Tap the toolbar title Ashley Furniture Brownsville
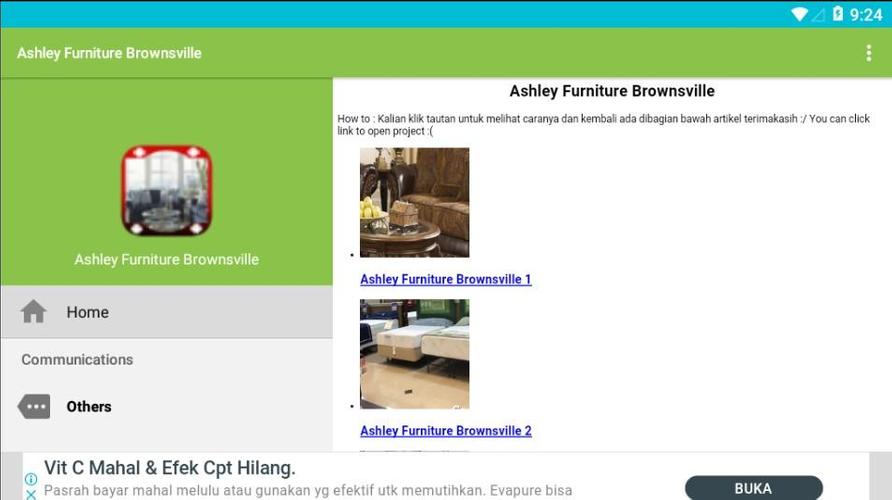The height and width of the screenshot is (500, 892). (x=109, y=53)
